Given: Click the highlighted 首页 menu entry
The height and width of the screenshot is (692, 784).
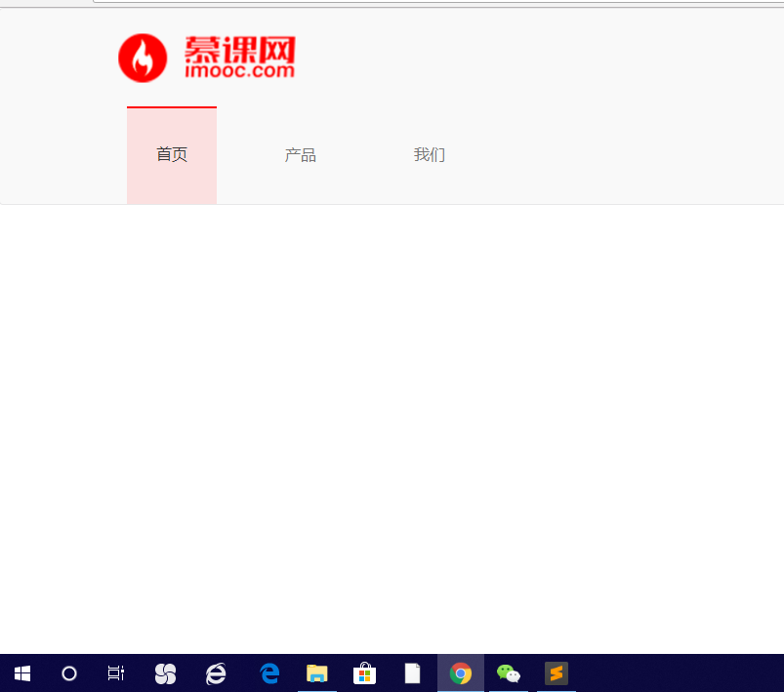Looking at the screenshot, I should [171, 154].
